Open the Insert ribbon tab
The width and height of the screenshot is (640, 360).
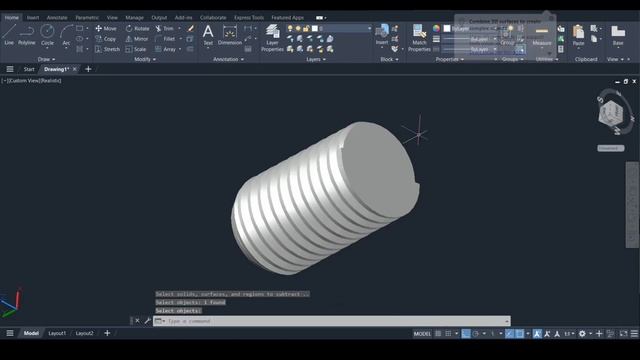coord(33,18)
